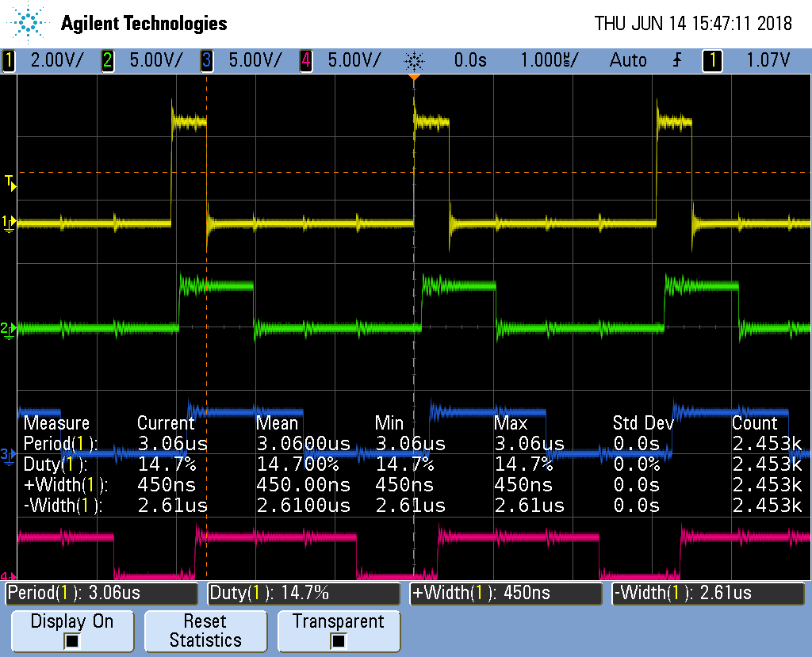Screen dimensions: 812x657
Task: Open the edge trigger slope icon
Action: click(x=675, y=60)
